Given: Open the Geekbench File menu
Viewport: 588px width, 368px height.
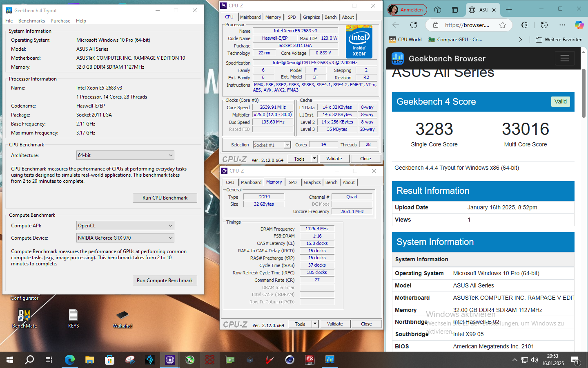Looking at the screenshot, I should [9, 21].
